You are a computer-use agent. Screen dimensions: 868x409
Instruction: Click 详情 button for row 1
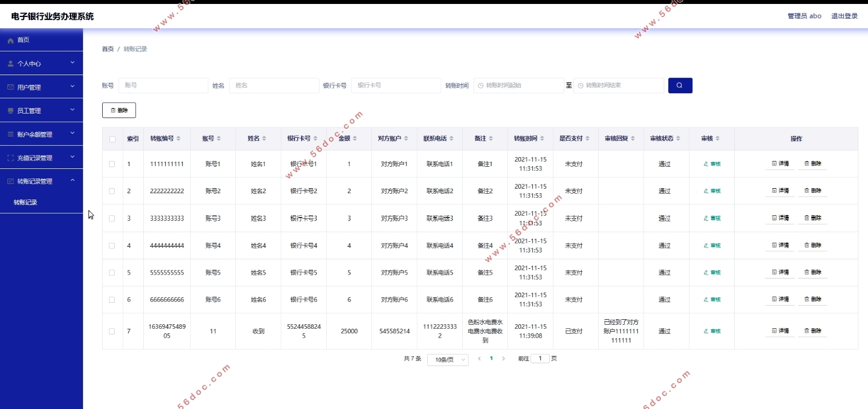point(780,164)
